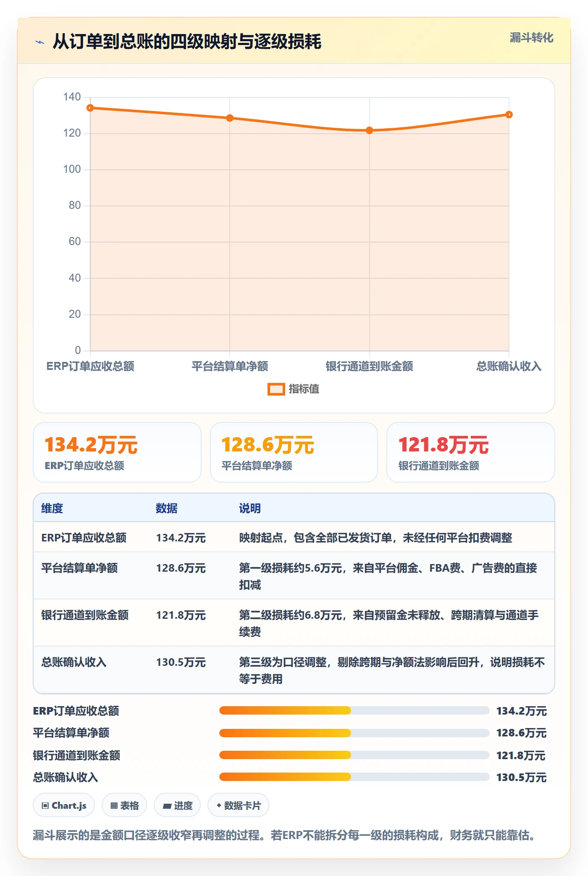Click the 银行通道到账金额 progress bar

(x=354, y=755)
